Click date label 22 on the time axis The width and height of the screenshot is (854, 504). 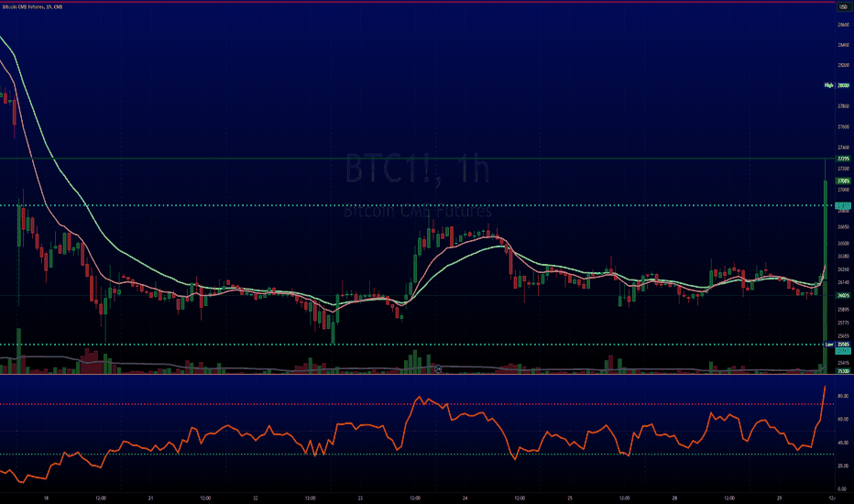point(256,498)
